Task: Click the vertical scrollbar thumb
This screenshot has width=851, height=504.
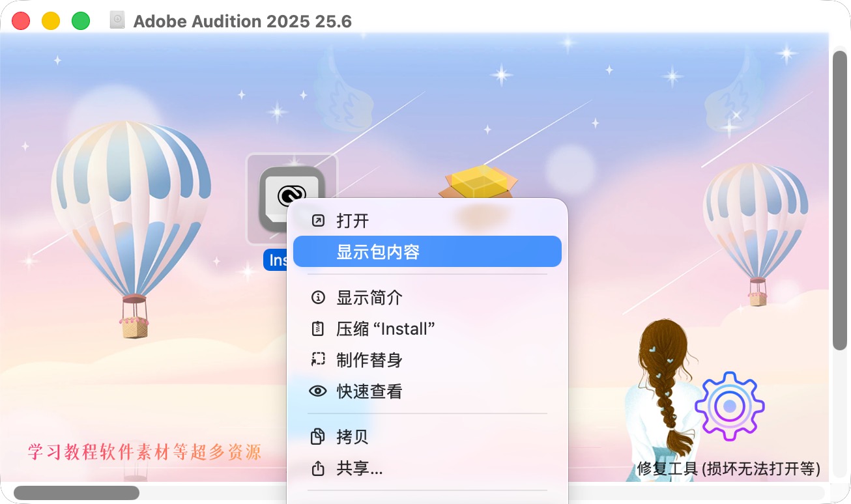Action: coord(840,200)
